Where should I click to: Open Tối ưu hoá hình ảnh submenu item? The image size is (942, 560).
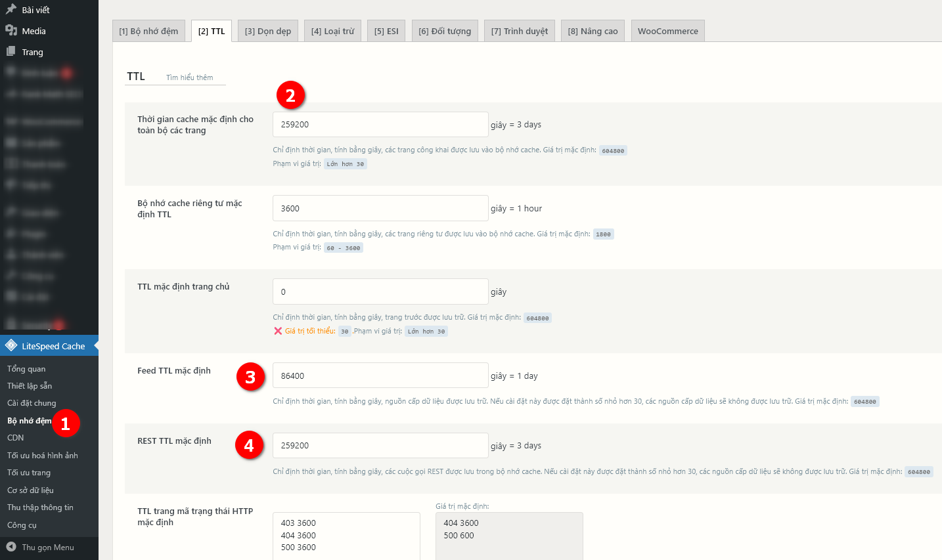click(42, 456)
